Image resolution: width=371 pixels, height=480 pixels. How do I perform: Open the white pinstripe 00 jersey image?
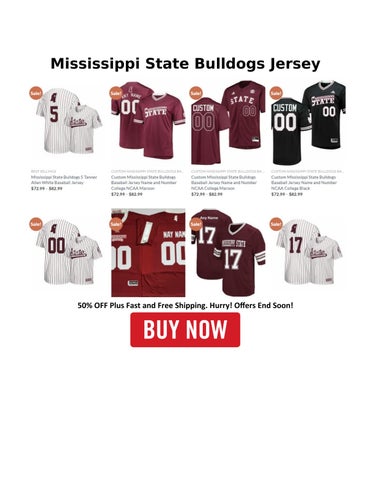68,252
